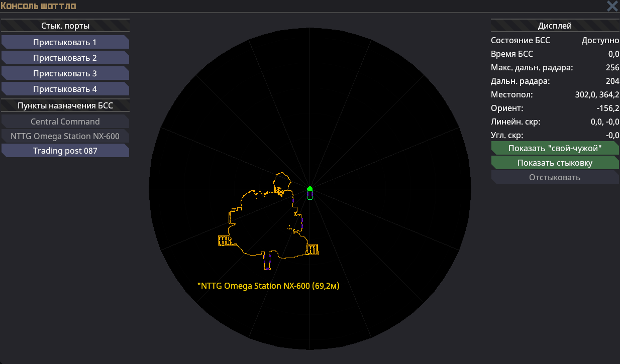620x364 pixels.
Task: Click the Стык. порты section header
Action: (x=65, y=26)
